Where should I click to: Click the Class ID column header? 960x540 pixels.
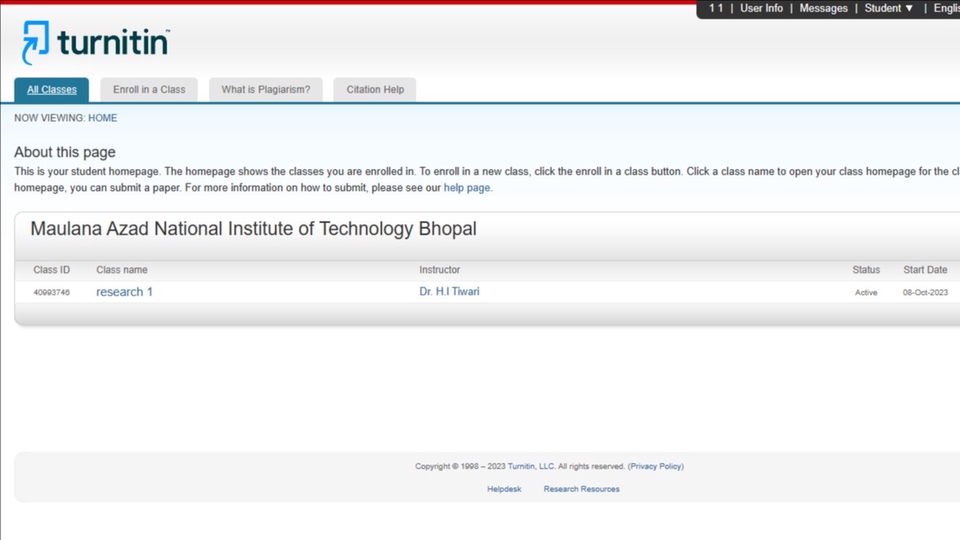pyautogui.click(x=51, y=269)
